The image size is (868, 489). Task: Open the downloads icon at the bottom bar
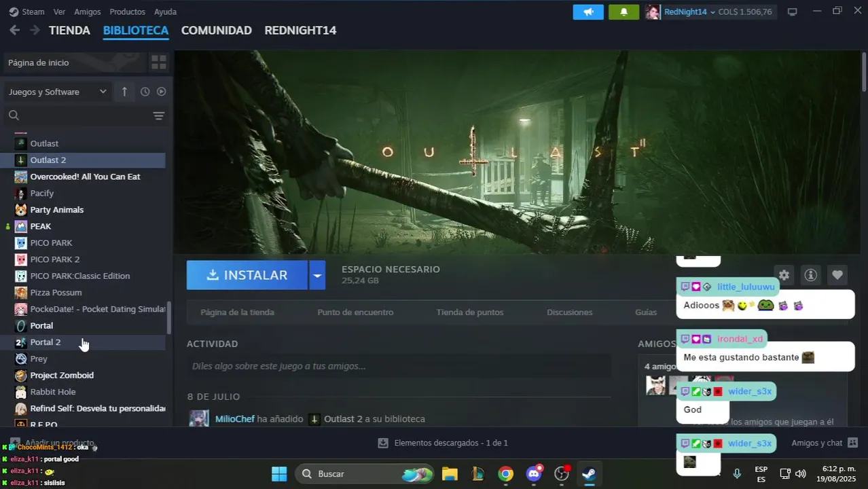click(383, 443)
